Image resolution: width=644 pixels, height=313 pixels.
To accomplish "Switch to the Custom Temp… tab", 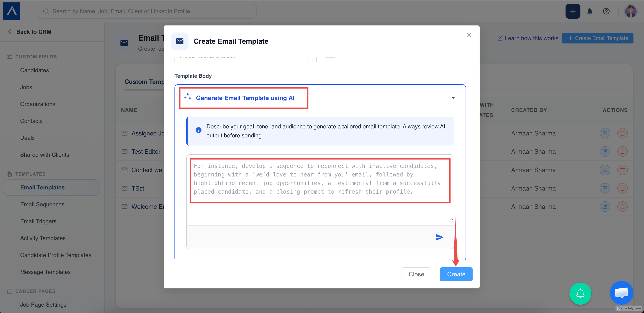I will 144,82.
